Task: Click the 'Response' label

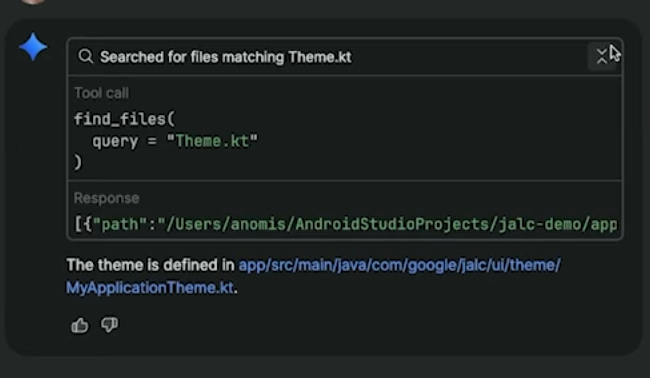Action: pos(107,198)
